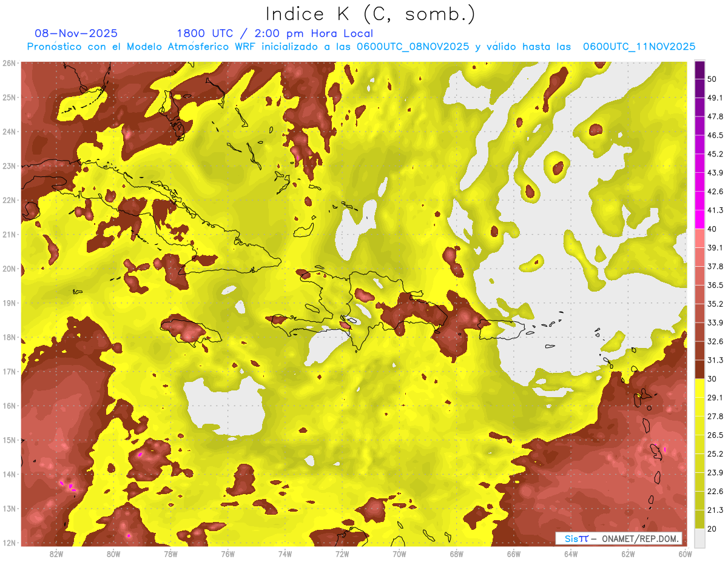Screen dimensions: 728x562
Task: Select the bright yellow swatch just below 30
Action: tap(699, 388)
